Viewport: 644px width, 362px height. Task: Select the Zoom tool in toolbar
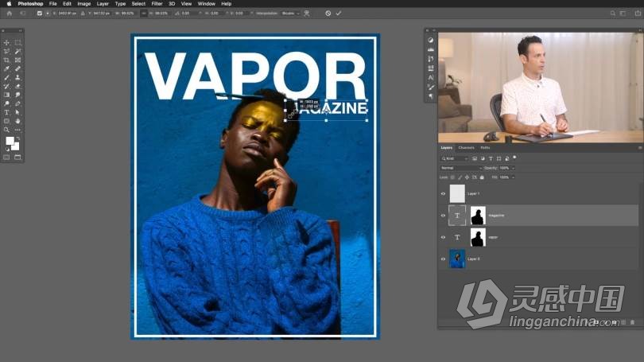coord(6,130)
